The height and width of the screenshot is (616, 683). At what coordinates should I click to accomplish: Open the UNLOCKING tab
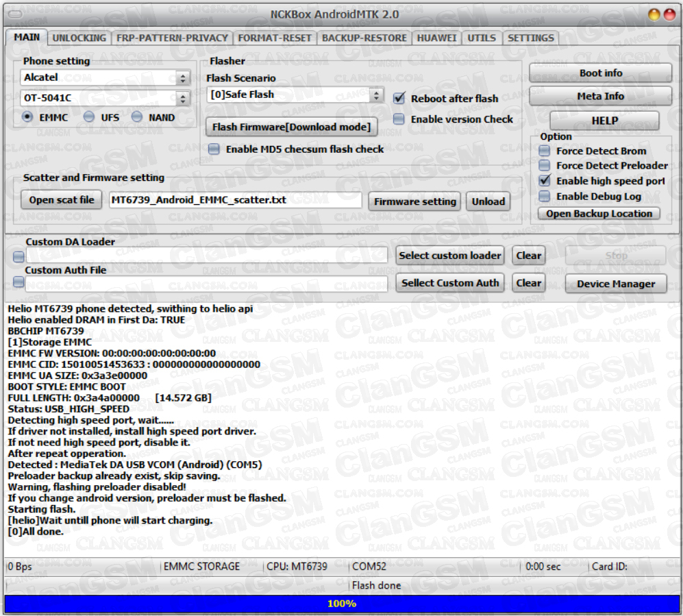(79, 38)
